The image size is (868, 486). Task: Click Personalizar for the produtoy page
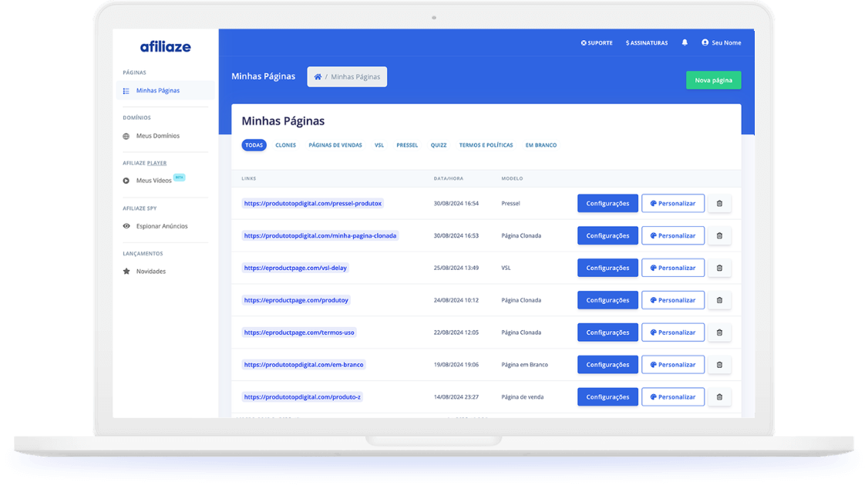pyautogui.click(x=673, y=300)
